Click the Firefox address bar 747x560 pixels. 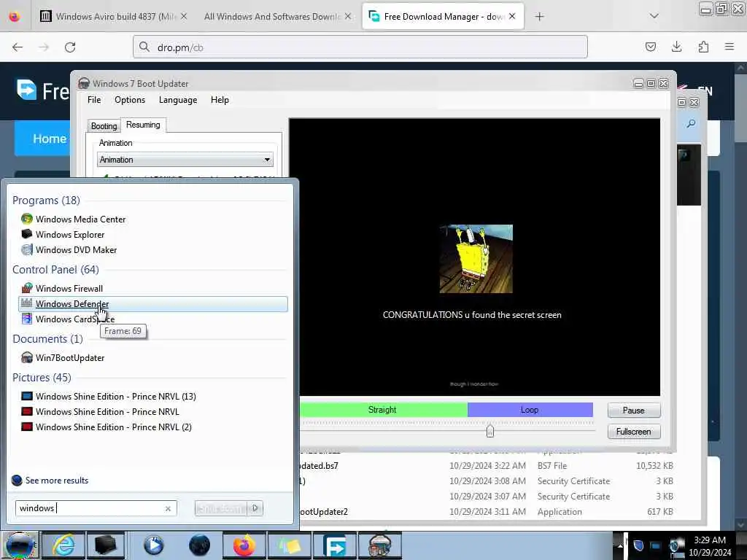[360, 47]
